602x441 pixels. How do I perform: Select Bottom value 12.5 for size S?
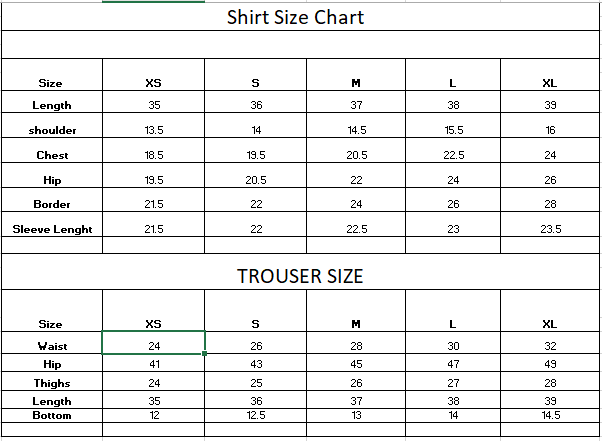coord(256,415)
